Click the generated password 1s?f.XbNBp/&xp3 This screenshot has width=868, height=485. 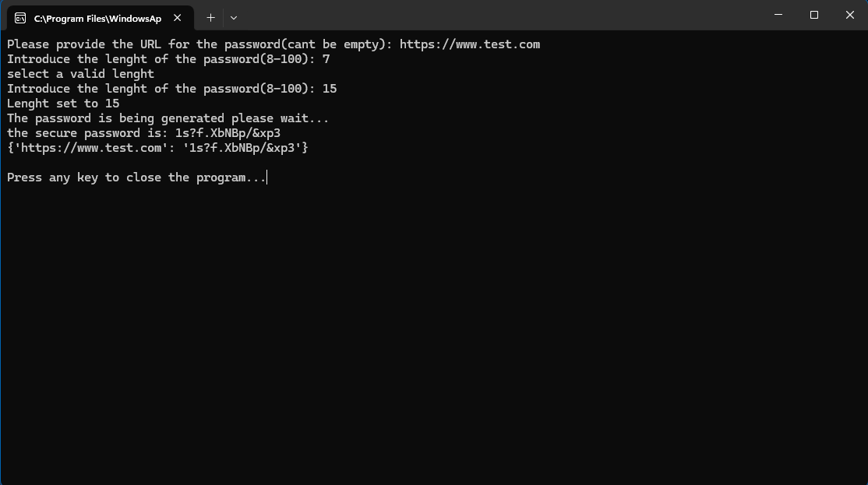(x=226, y=132)
